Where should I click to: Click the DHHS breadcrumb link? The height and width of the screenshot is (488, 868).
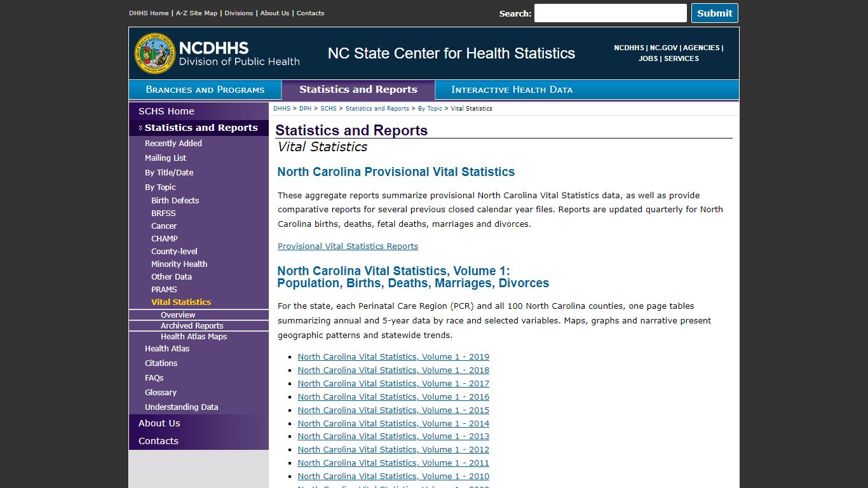tap(281, 109)
